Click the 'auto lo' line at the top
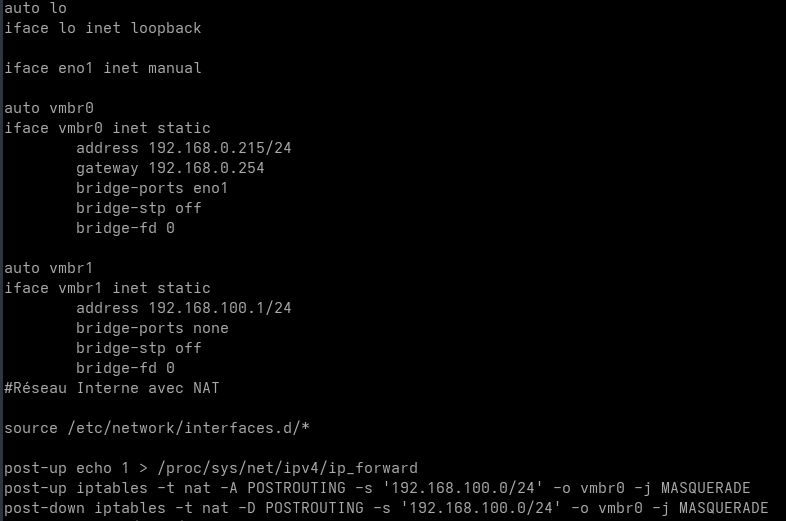Viewport: 786px width, 521px height. click(x=35, y=8)
